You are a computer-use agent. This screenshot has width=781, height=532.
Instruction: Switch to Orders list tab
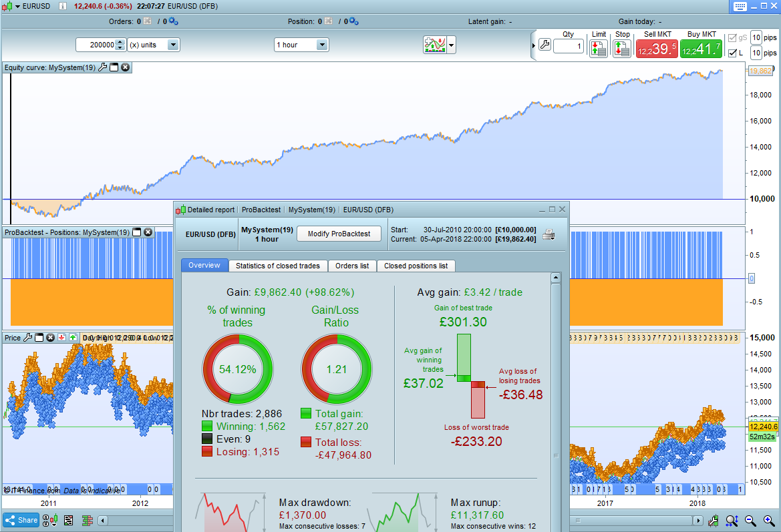tap(352, 266)
